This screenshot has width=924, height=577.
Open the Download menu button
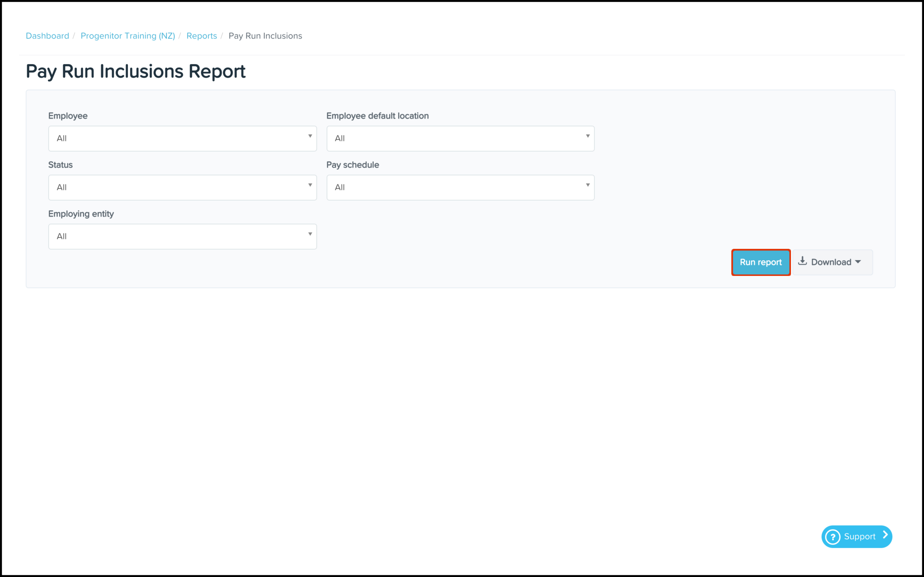[833, 262]
